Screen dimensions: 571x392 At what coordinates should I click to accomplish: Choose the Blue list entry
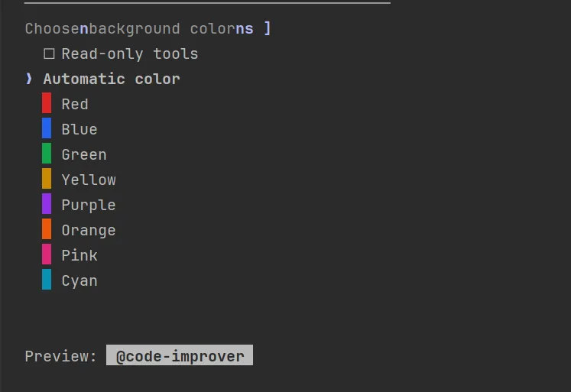pos(79,129)
